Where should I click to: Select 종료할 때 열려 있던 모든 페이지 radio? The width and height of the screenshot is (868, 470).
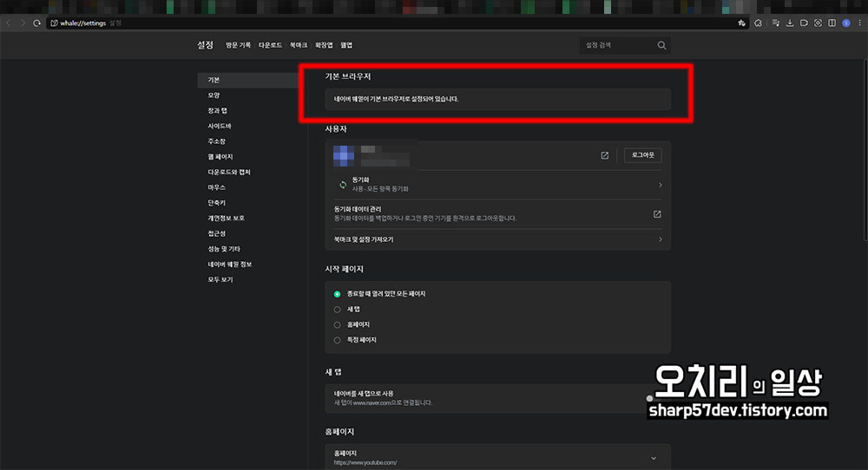coord(337,294)
